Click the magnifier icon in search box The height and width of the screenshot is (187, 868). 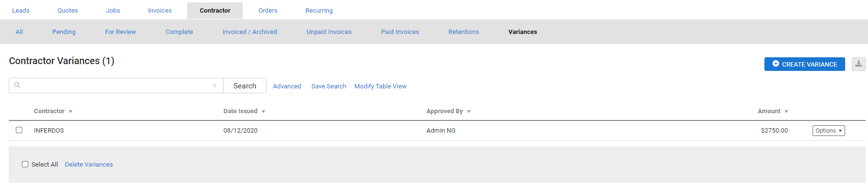(x=17, y=85)
